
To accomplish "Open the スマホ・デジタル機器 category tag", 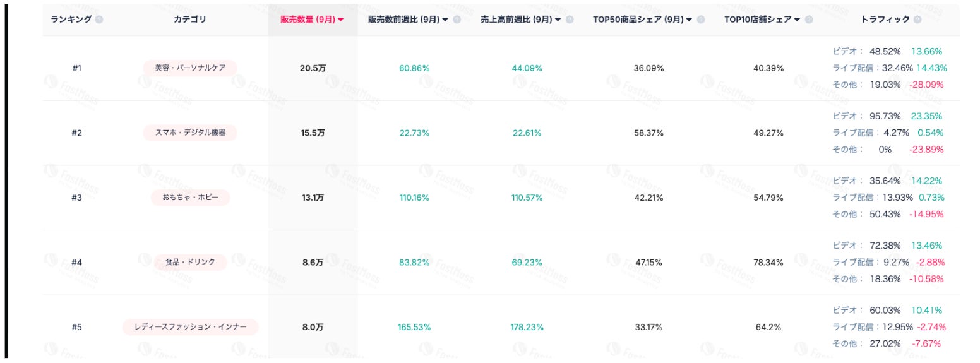I will click(190, 133).
